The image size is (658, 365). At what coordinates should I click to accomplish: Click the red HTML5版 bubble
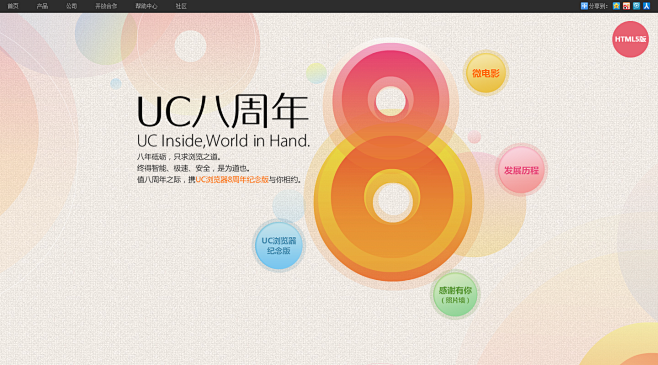coord(630,39)
